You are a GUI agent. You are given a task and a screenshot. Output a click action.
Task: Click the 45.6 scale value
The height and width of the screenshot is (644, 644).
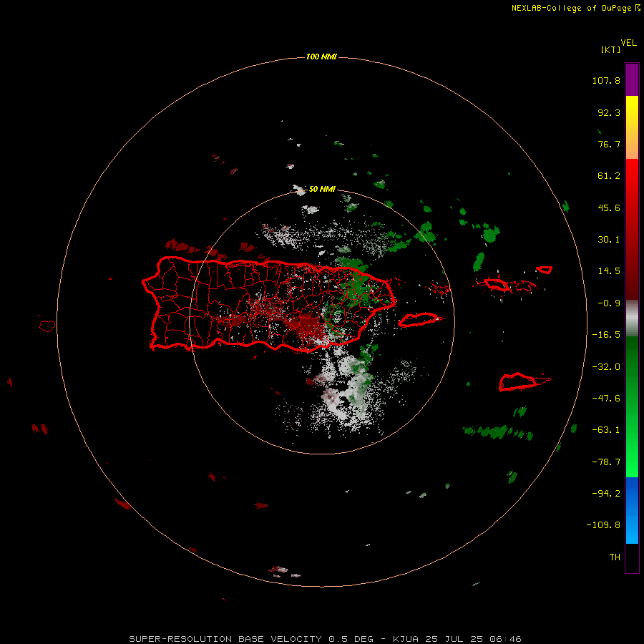pyautogui.click(x=609, y=208)
